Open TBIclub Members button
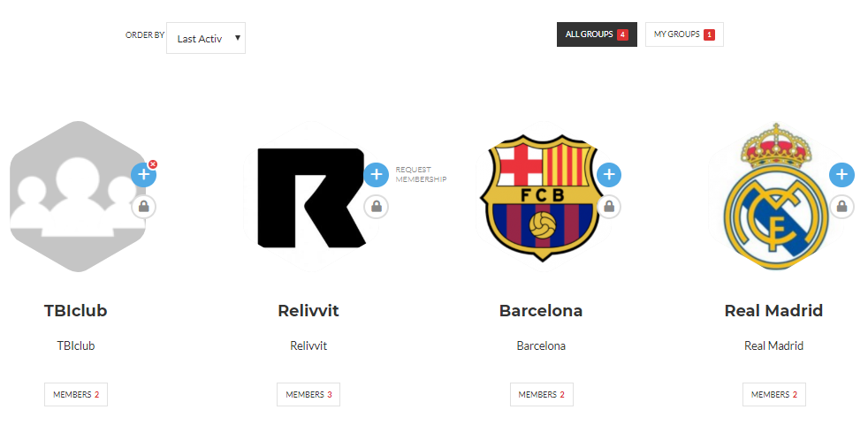 click(x=76, y=395)
